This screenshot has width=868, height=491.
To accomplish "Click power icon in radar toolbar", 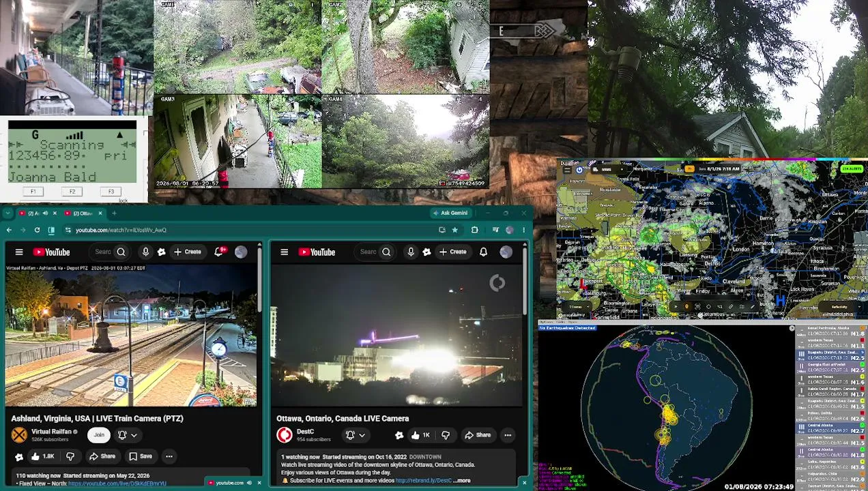I will tap(579, 169).
